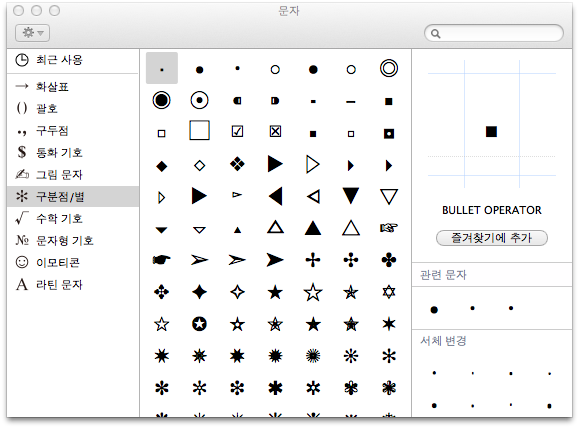Select the black diamond character

tap(162, 166)
